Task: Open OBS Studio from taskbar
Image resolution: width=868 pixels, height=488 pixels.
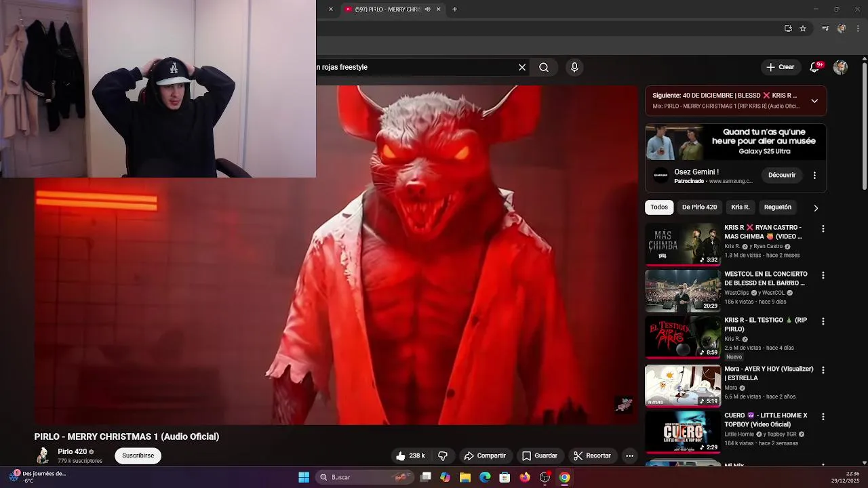Action: pyautogui.click(x=545, y=477)
